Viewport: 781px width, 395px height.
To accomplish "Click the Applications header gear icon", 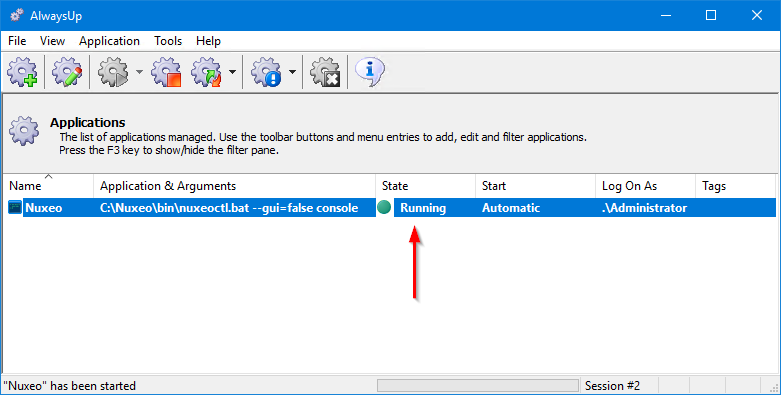I will (x=24, y=131).
